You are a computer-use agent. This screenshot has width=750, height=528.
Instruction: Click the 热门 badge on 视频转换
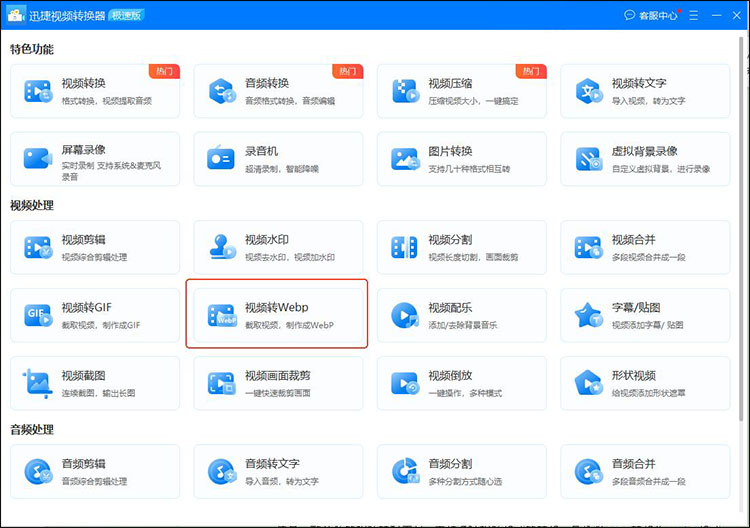click(164, 71)
